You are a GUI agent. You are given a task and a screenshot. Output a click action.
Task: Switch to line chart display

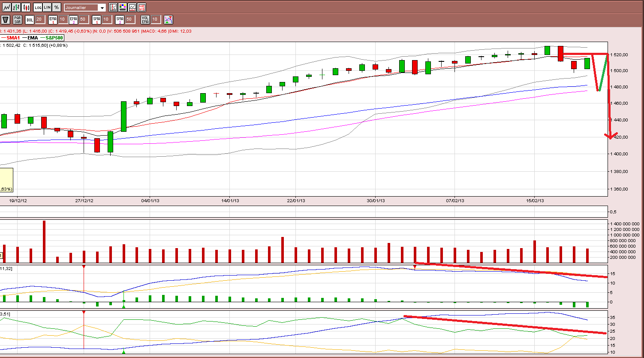click(6, 7)
